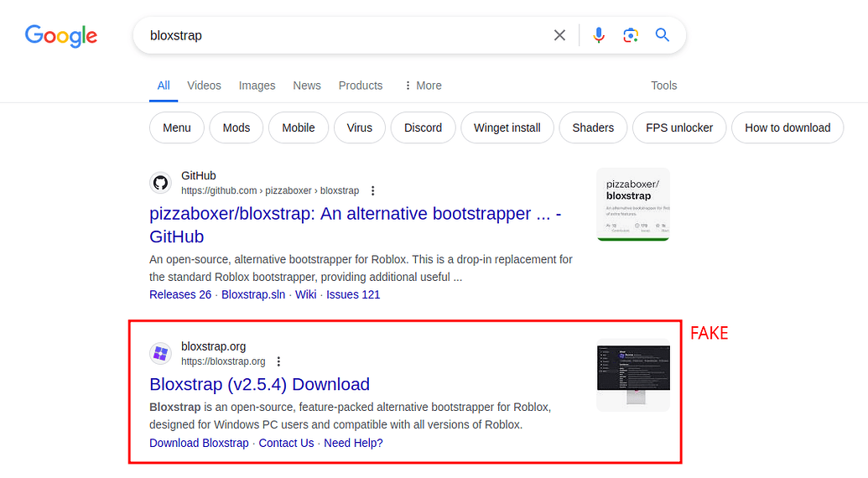The width and height of the screenshot is (868, 478).
Task: Open Google Lens image search icon
Action: (x=631, y=35)
